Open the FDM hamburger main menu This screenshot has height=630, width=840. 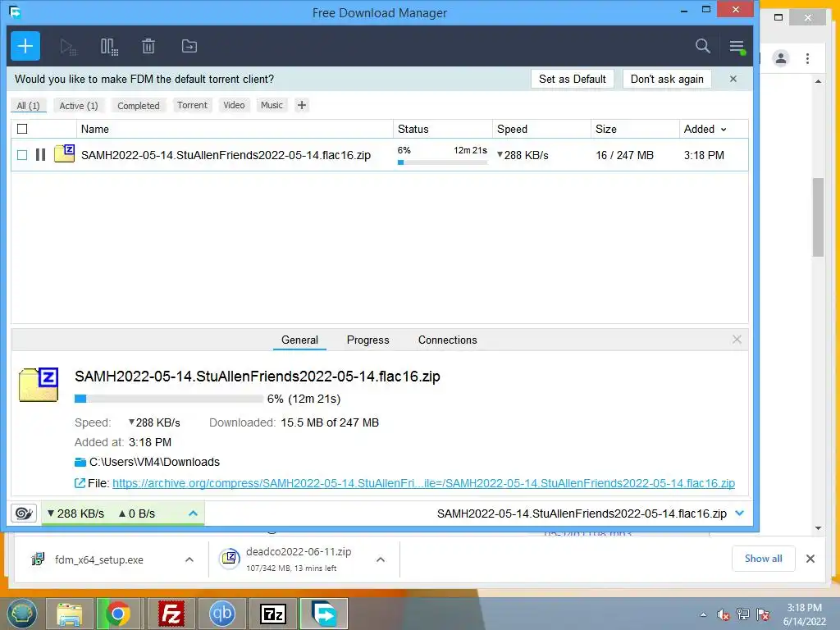[737, 47]
